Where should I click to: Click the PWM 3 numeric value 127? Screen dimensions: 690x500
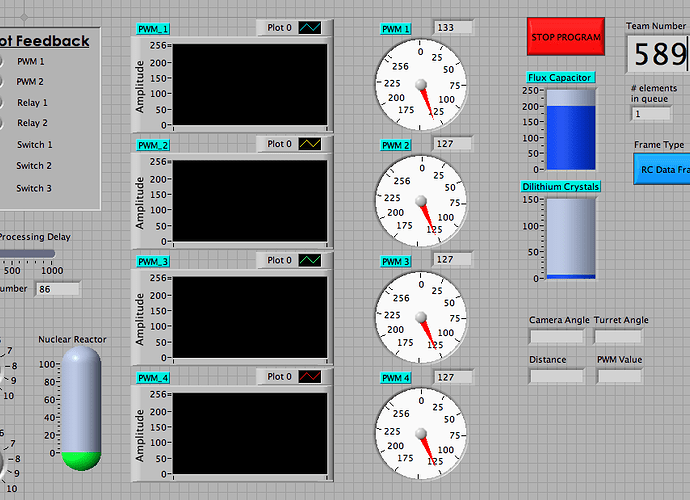tap(454, 259)
